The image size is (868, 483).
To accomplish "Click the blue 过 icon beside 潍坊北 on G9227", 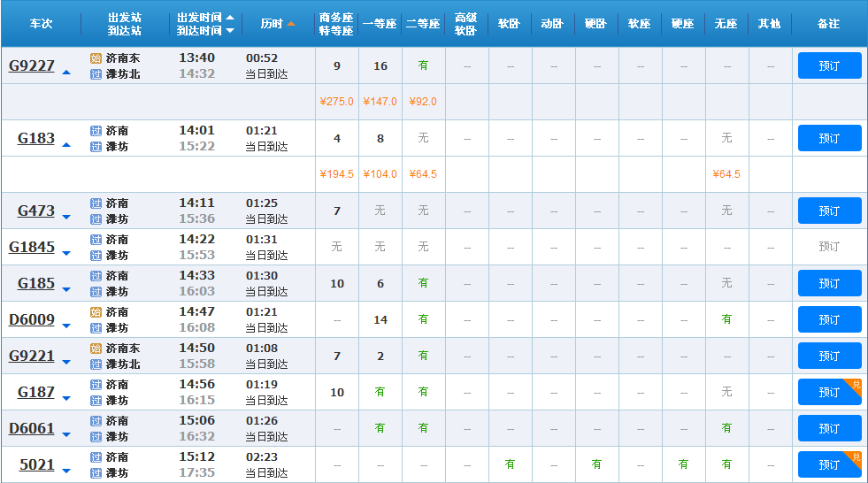I will [x=96, y=74].
